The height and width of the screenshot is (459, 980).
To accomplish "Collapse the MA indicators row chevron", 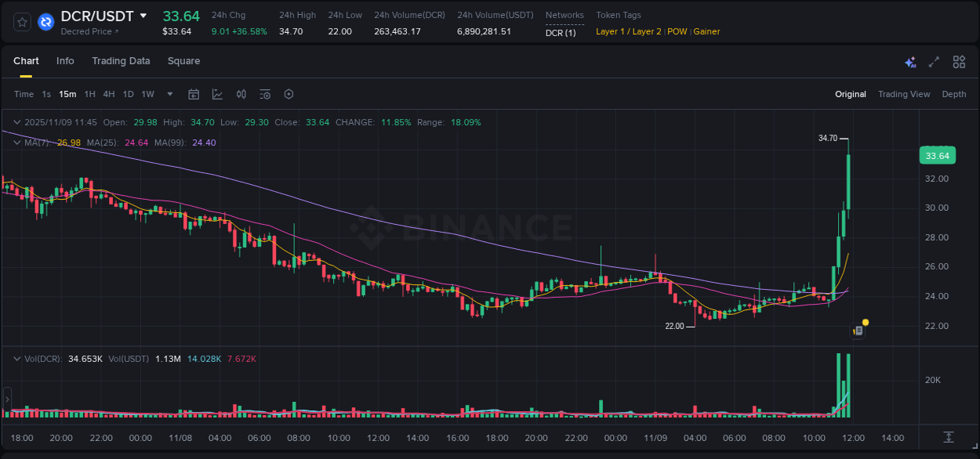I will [16, 143].
